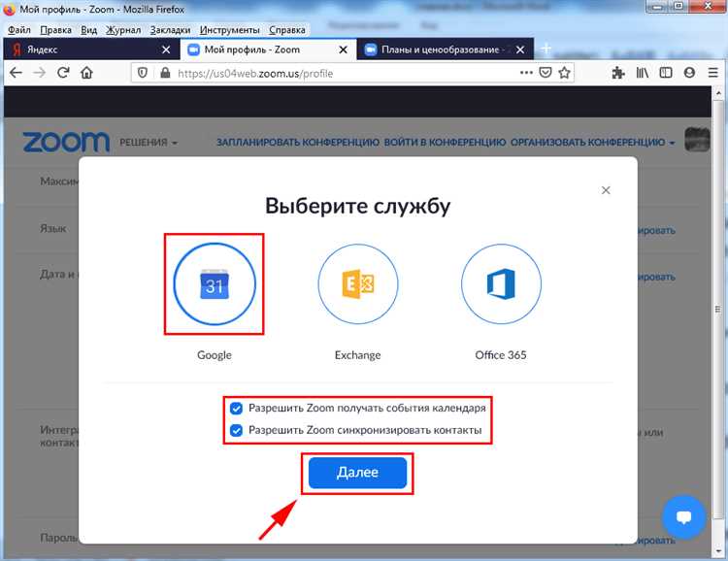Close the Яндекс tab

tap(166, 49)
